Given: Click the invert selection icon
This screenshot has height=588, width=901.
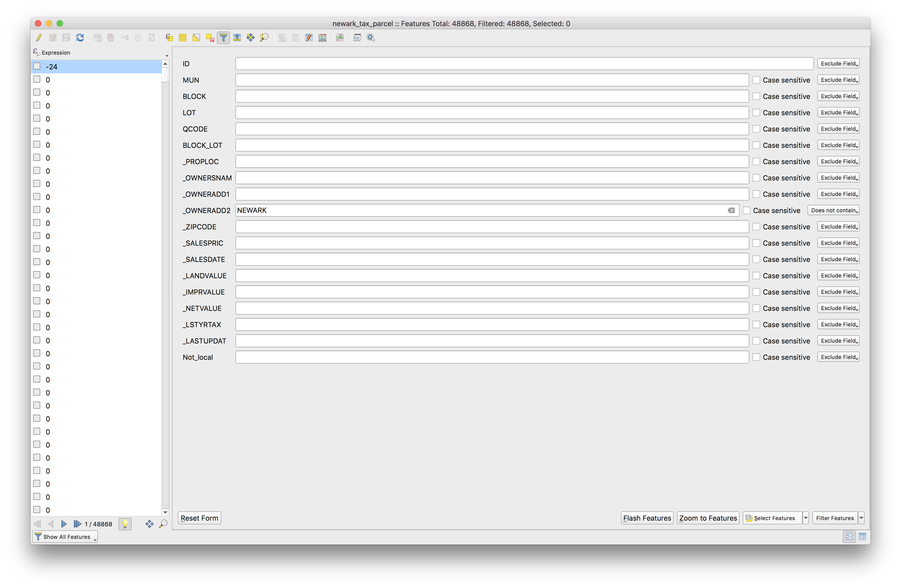Looking at the screenshot, I should tap(196, 37).
